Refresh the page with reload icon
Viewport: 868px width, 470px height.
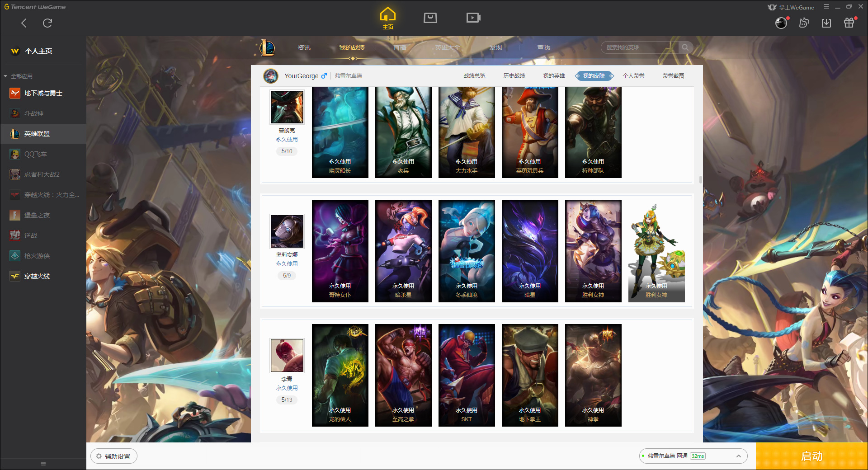coord(47,23)
